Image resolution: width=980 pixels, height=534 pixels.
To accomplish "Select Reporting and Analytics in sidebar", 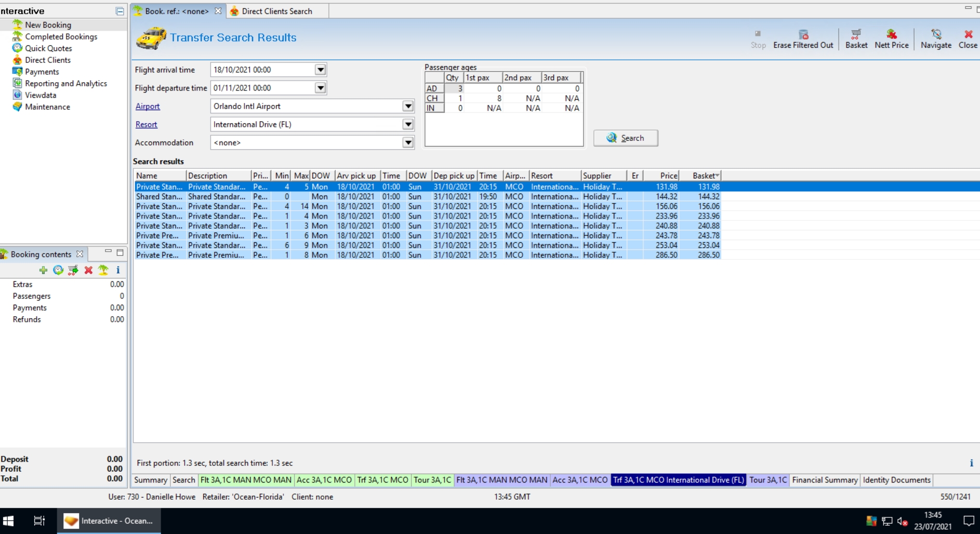I will coord(65,83).
